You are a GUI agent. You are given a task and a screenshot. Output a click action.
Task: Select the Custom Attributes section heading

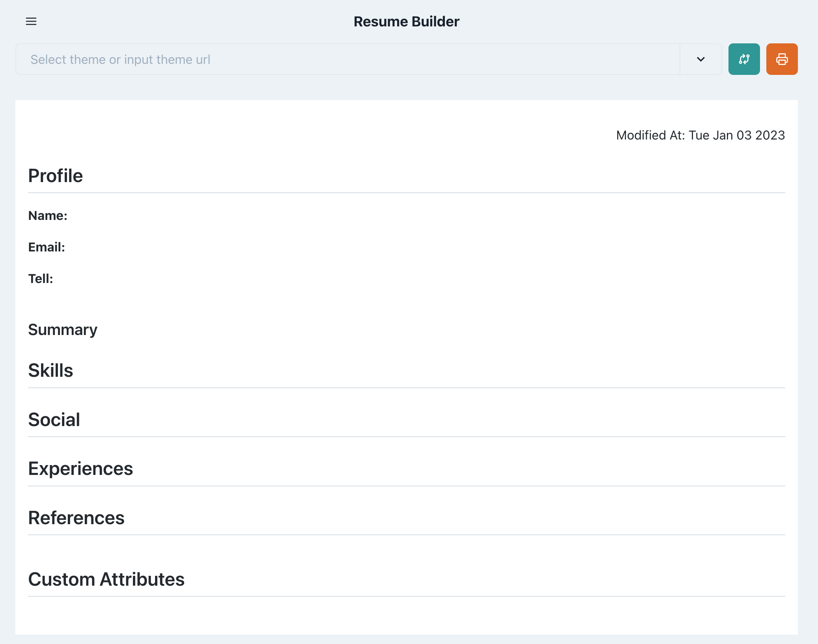click(106, 579)
